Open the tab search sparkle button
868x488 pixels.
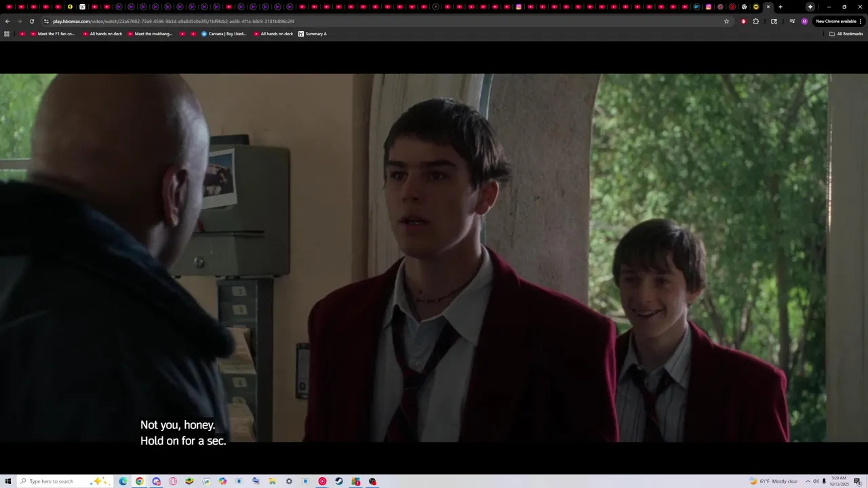click(x=810, y=7)
